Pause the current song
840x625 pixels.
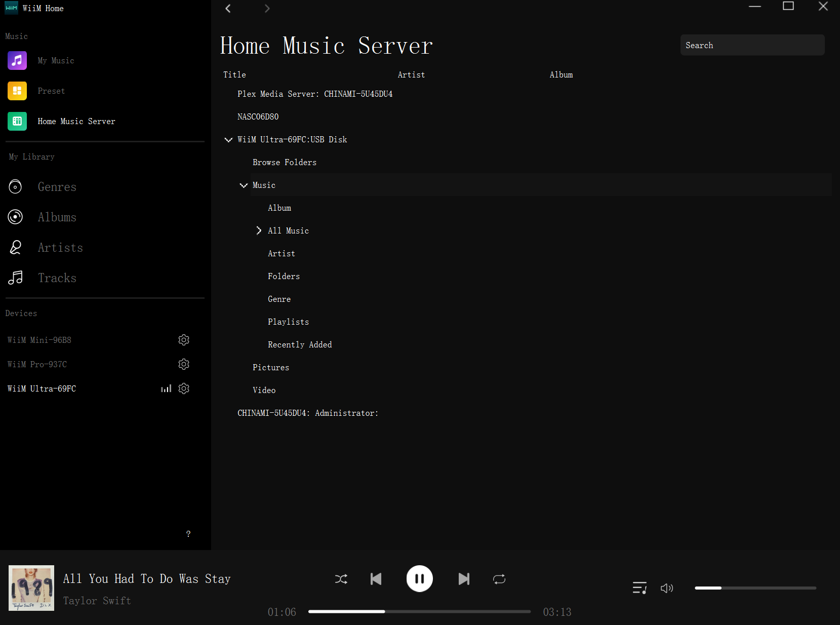point(419,578)
